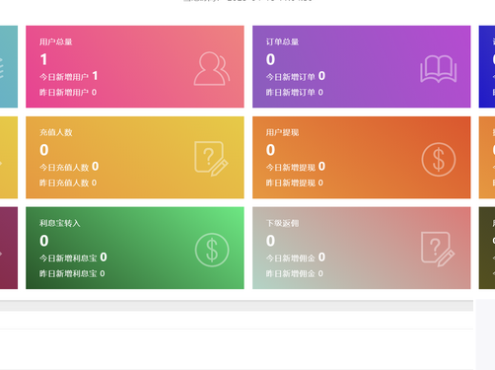
Task: Click the large total value 0 under 下级返佣
Action: (x=270, y=241)
